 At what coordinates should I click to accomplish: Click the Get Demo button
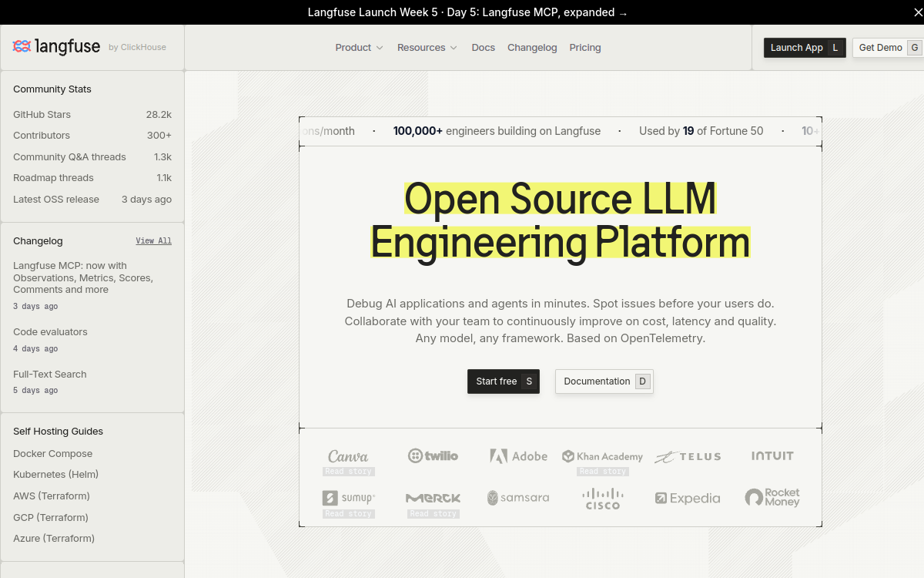[889, 48]
